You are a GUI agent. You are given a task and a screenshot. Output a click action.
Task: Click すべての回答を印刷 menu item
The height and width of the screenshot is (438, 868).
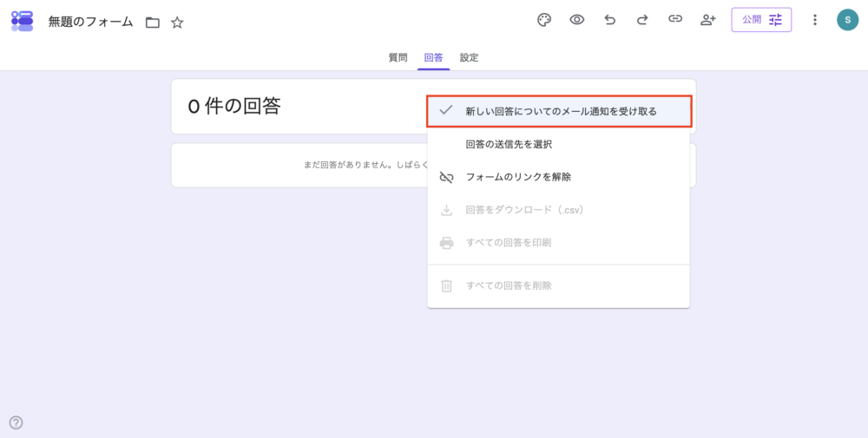(558, 243)
